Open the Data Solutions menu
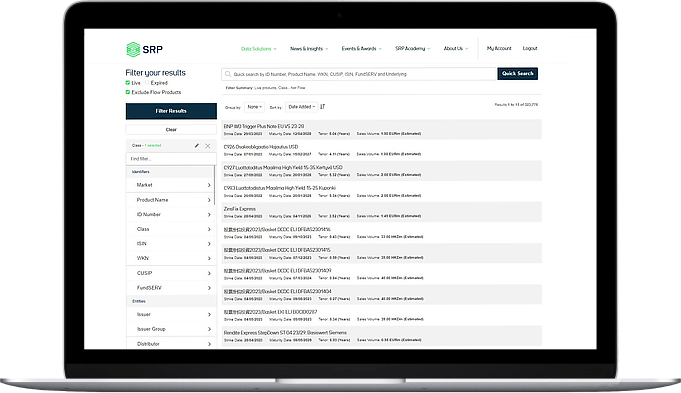Image resolution: width=681 pixels, height=393 pixels. point(259,49)
